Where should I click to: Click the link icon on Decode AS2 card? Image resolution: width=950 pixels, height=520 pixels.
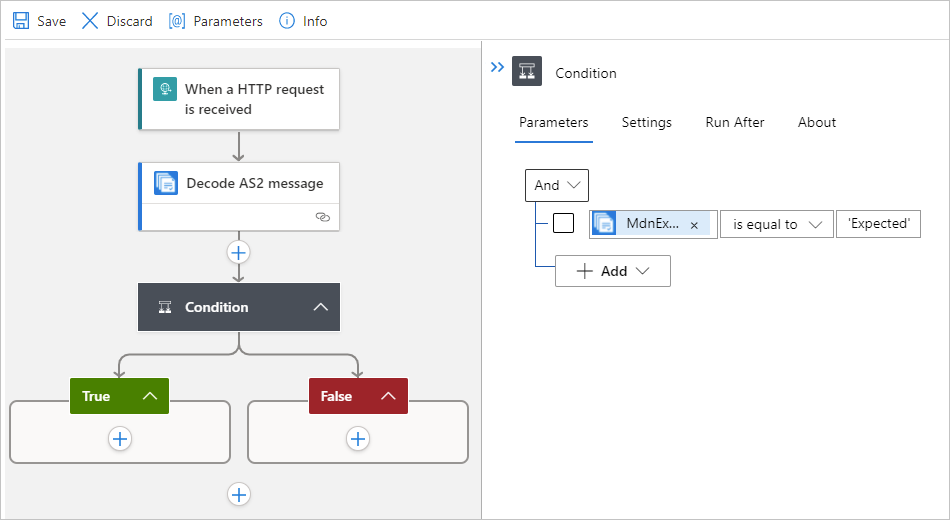coord(322,216)
